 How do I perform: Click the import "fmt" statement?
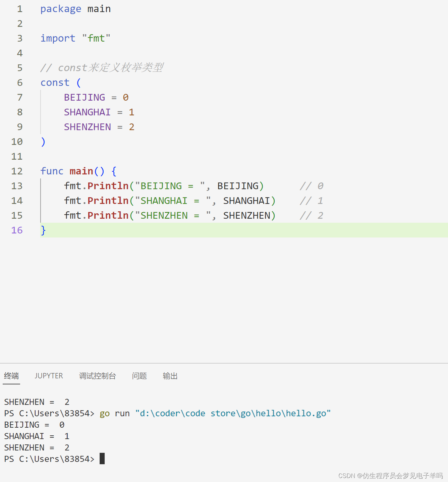pyautogui.click(x=75, y=38)
